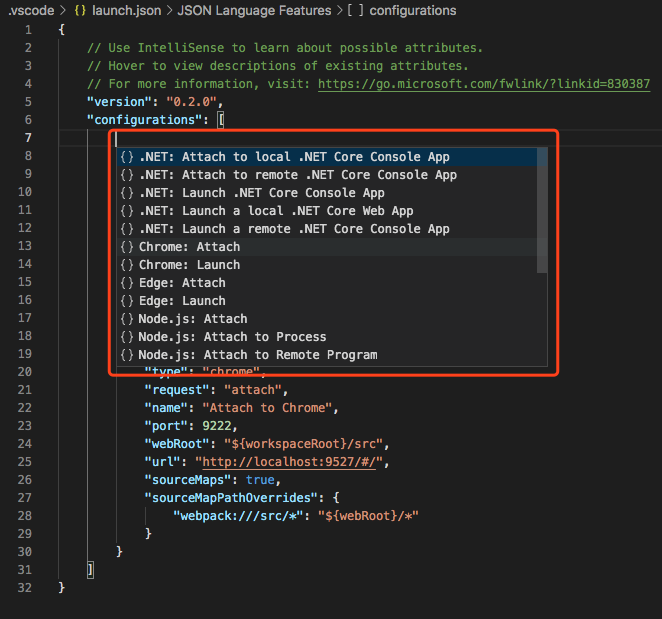This screenshot has width=662, height=619.
Task: Click snippet icon beside Node.js: Attach to Remote Program
Action: (127, 355)
